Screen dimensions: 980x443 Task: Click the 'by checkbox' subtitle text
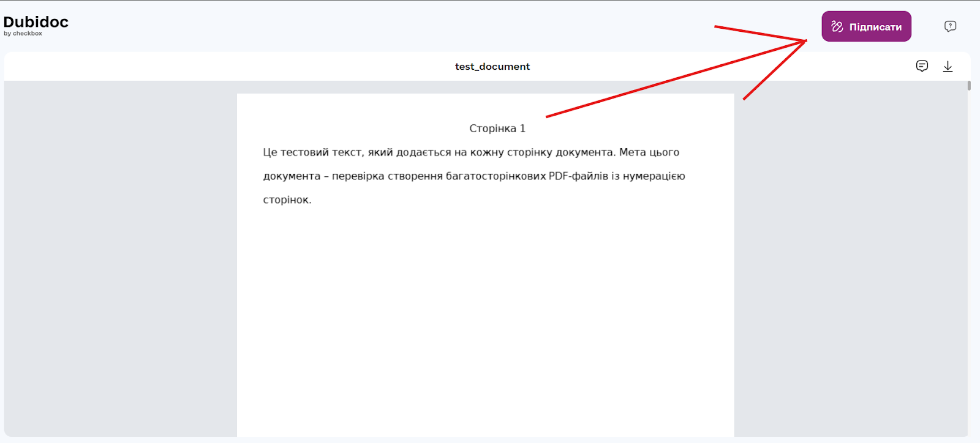click(23, 34)
